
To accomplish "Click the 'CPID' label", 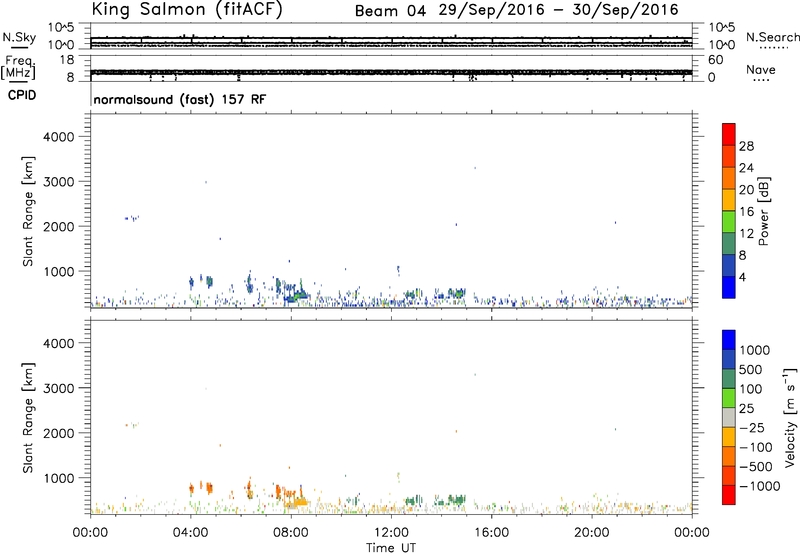I will (x=22, y=95).
